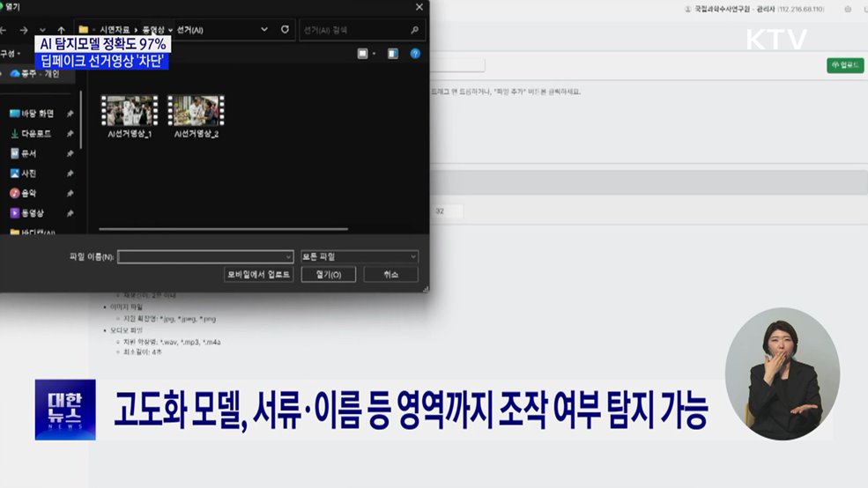Open the 모든 파일 file type dropdown
868x488 pixels.
[x=359, y=256]
